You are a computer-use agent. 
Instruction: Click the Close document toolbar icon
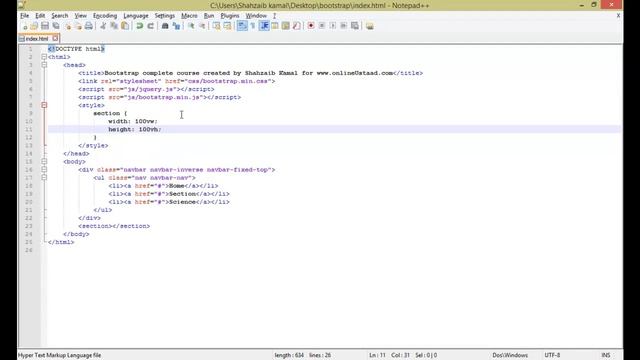pyautogui.click(x=67, y=26)
